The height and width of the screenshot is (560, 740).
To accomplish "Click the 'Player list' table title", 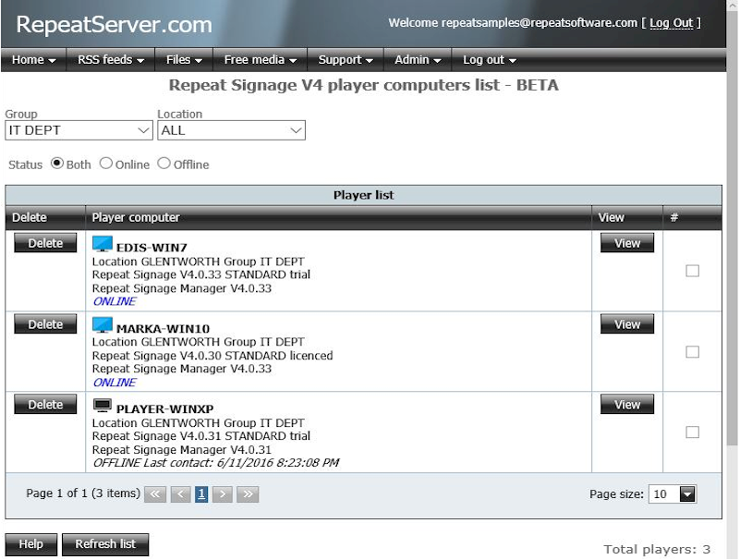I will pyautogui.click(x=363, y=195).
